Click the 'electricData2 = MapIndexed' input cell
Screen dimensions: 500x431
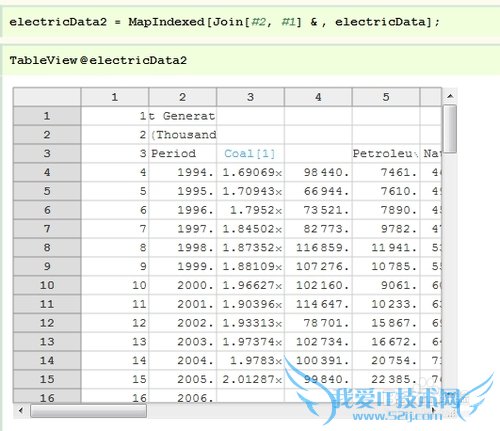point(251,22)
